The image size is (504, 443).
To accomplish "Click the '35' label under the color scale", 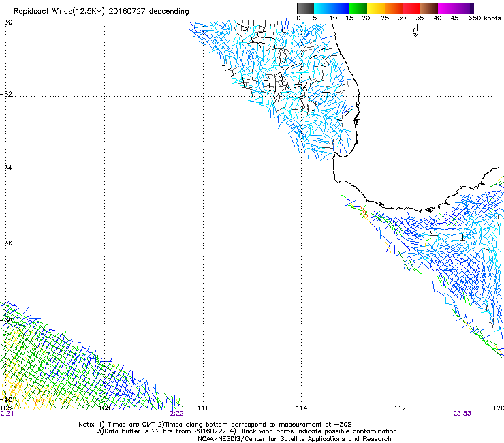I will coord(420,18).
